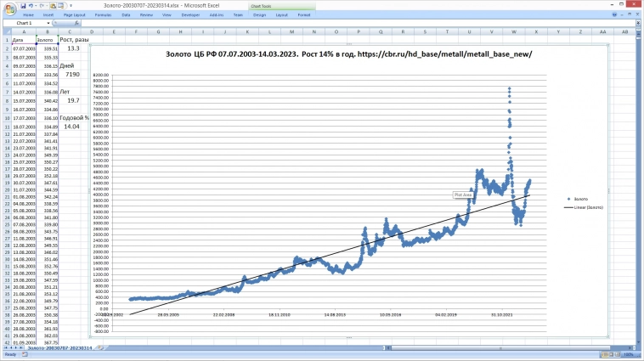
Task: Select column header W
Action: (514, 31)
